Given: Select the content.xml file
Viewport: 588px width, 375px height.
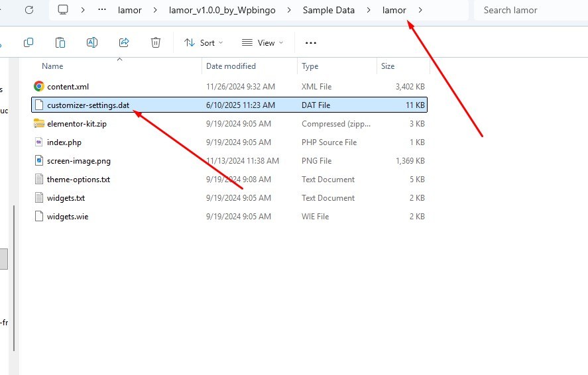Looking at the screenshot, I should point(68,86).
